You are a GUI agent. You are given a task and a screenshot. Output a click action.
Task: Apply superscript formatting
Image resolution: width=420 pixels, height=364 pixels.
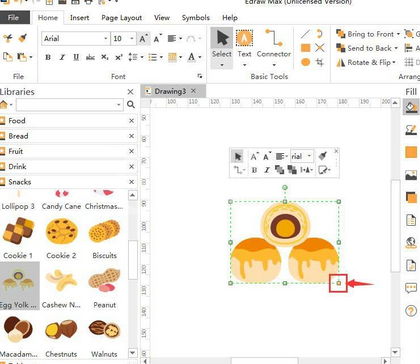coord(119,57)
